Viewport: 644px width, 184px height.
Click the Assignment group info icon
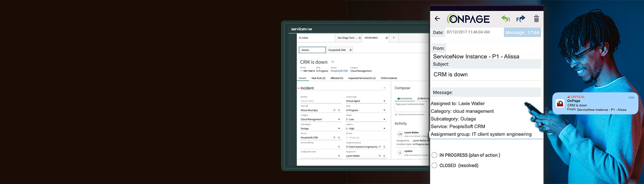(379, 147)
